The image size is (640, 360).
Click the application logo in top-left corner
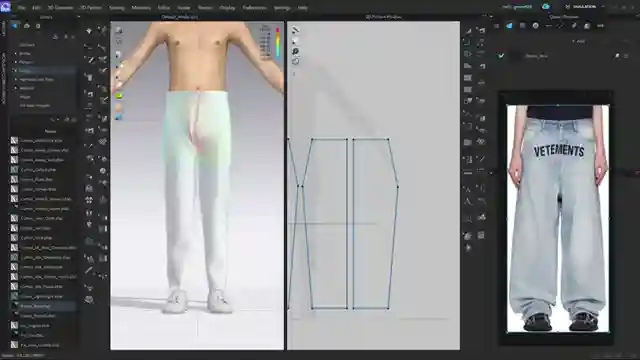click(5, 7)
